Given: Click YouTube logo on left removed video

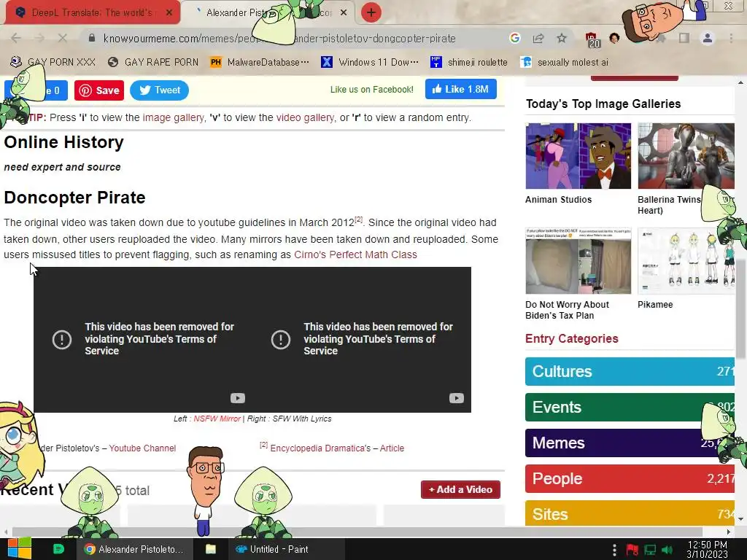Looking at the screenshot, I should click(238, 398).
